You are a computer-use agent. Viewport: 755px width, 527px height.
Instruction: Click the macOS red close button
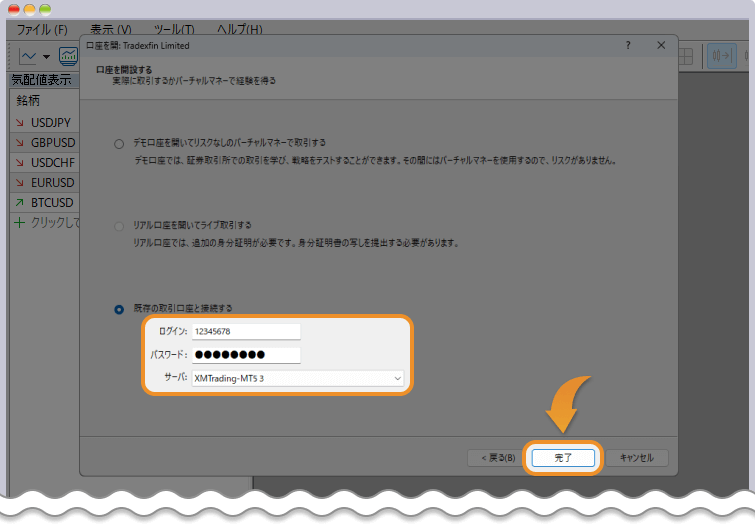tap(14, 9)
